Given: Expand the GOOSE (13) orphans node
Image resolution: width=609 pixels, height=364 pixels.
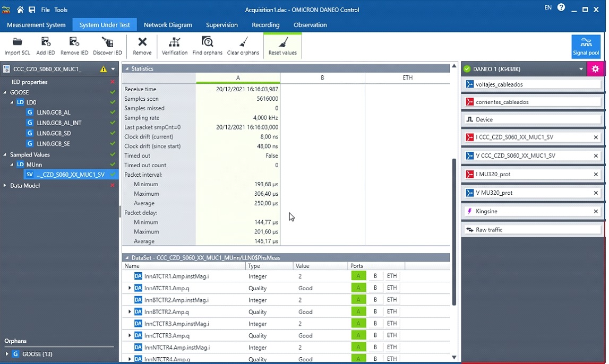Looking at the screenshot, I should (x=6, y=354).
